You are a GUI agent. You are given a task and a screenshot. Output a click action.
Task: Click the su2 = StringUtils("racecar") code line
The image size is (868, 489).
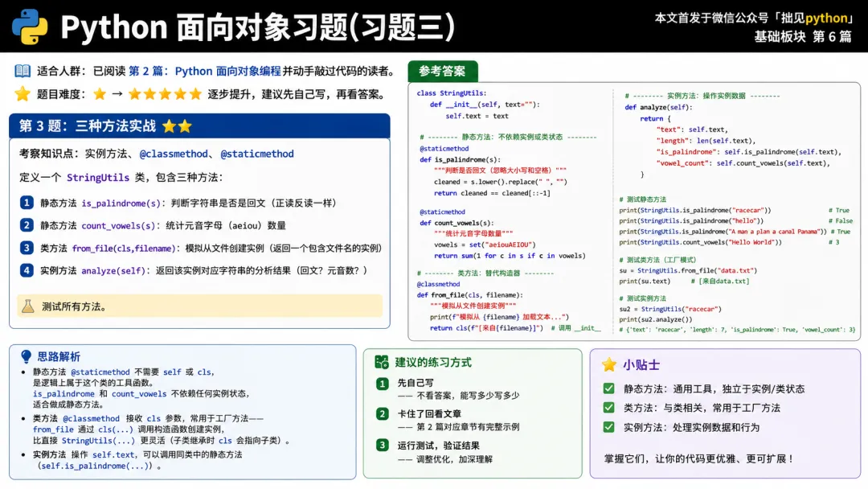[x=670, y=309]
